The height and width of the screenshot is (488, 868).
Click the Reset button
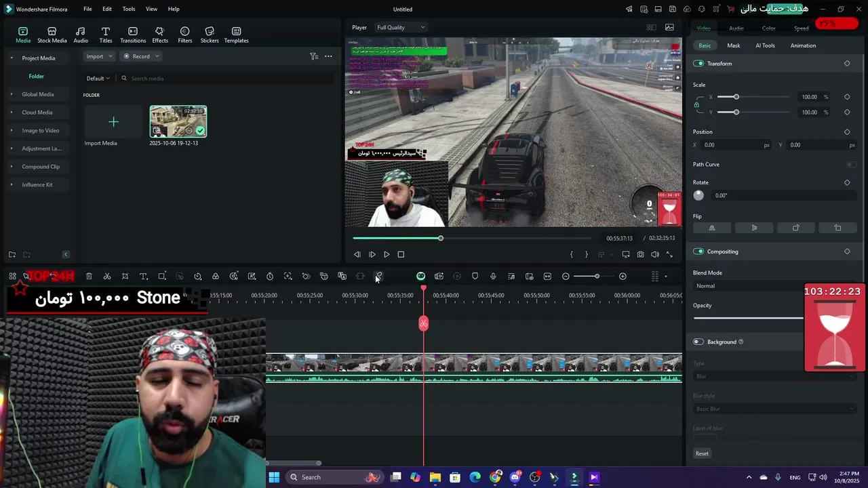pyautogui.click(x=702, y=454)
